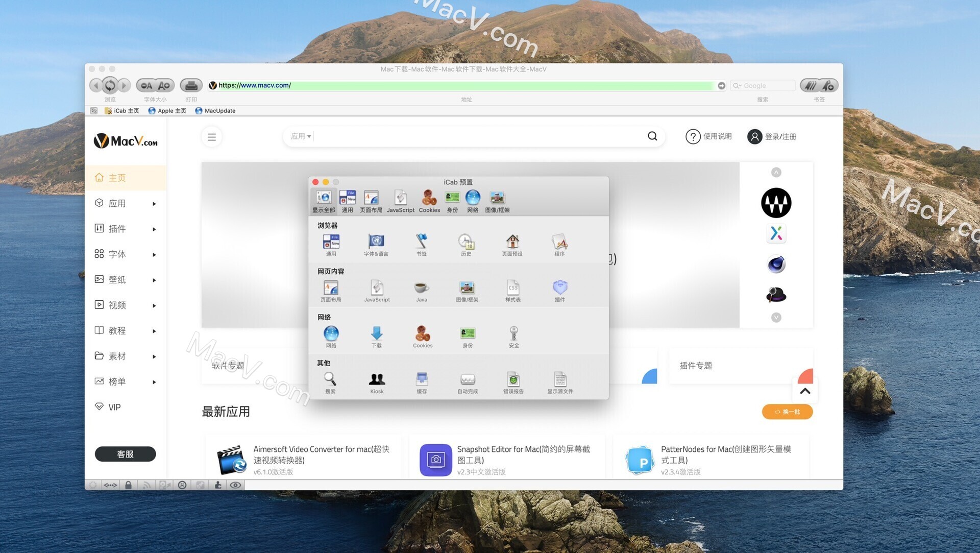The width and height of the screenshot is (980, 553).
Task: Click 登录/注册 link
Action: pos(772,136)
